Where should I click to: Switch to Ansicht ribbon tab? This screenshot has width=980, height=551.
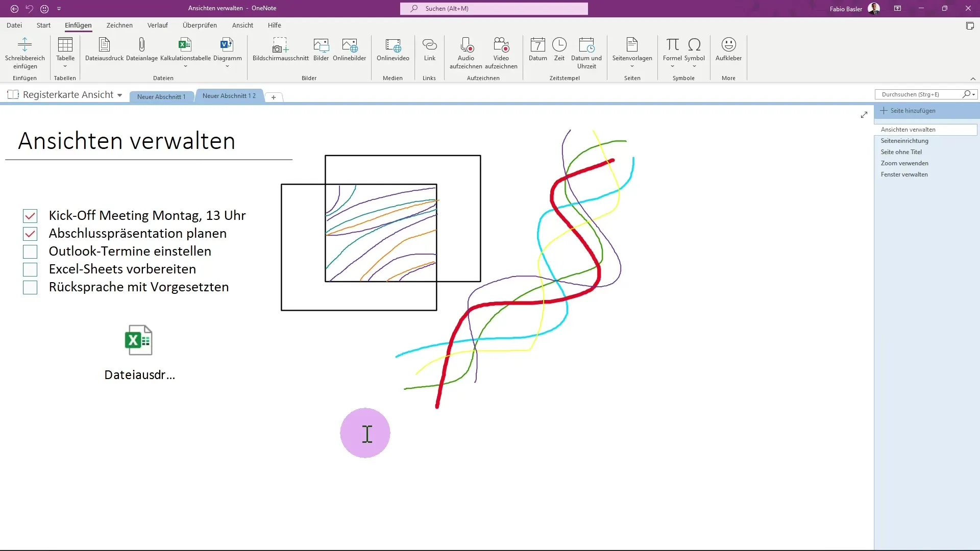pos(242,25)
